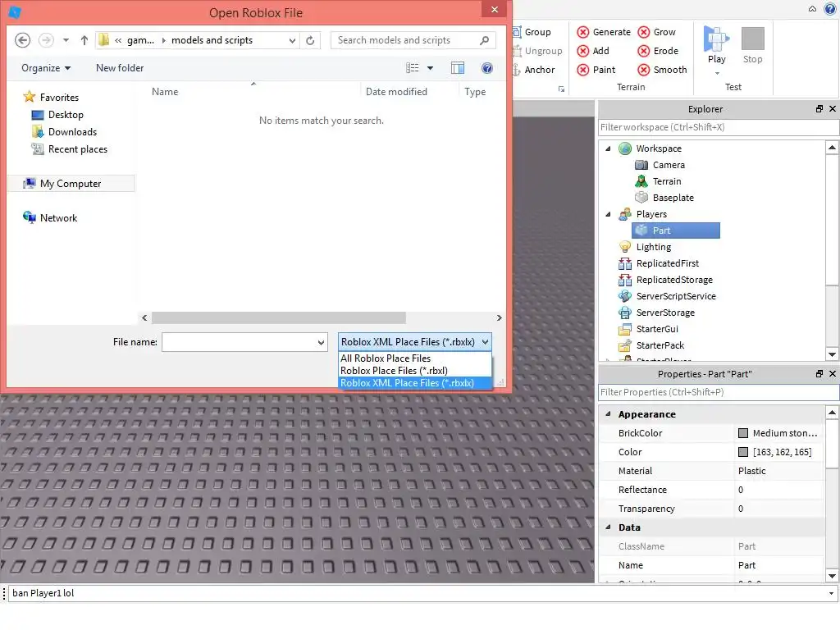
Task: Select the Grow terrain tool
Action: (x=657, y=32)
